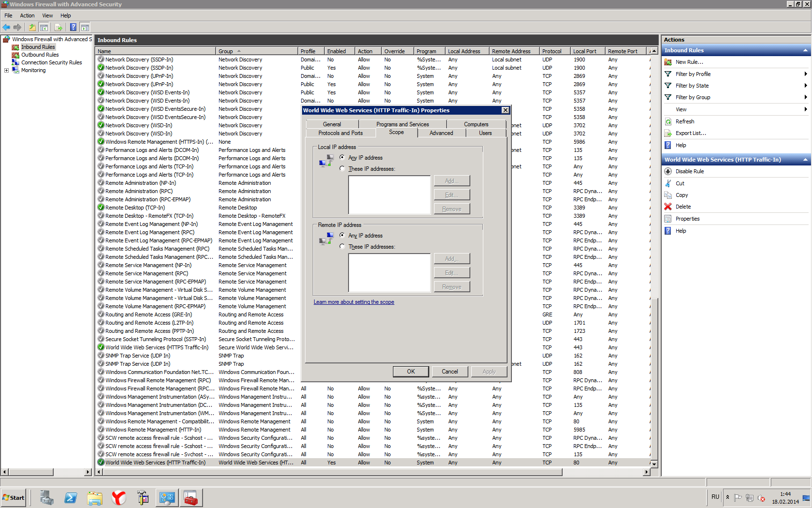The width and height of the screenshot is (812, 508).
Task: Click the Up one level folder icon
Action: (32, 27)
